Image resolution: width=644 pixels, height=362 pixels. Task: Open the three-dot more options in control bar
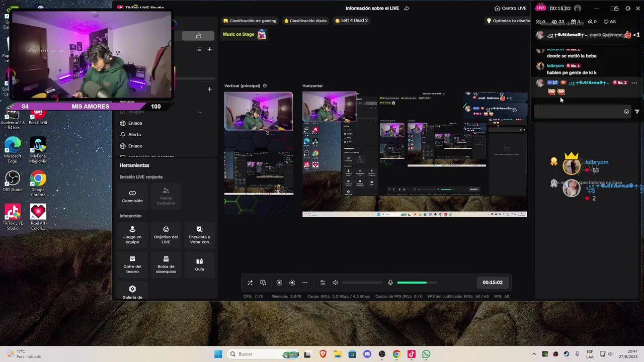pyautogui.click(x=305, y=283)
